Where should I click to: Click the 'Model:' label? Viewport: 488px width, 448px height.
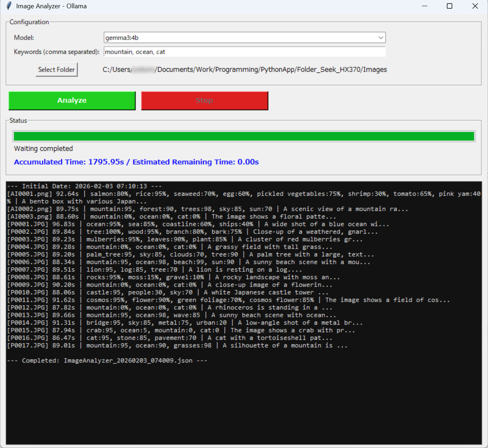[24, 38]
